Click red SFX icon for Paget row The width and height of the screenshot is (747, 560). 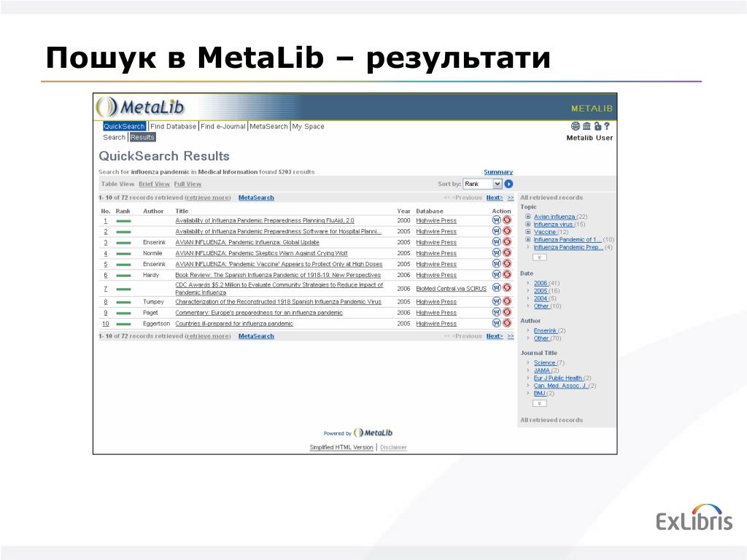[x=507, y=312]
